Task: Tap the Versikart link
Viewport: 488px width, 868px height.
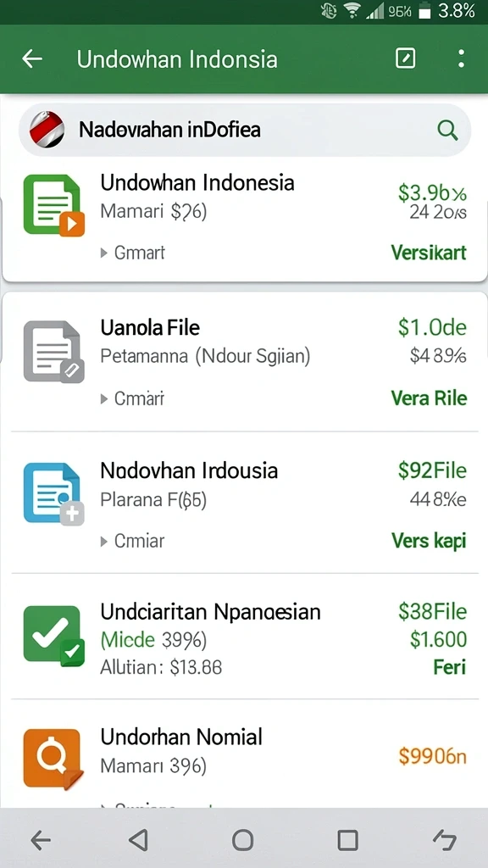Action: (429, 253)
